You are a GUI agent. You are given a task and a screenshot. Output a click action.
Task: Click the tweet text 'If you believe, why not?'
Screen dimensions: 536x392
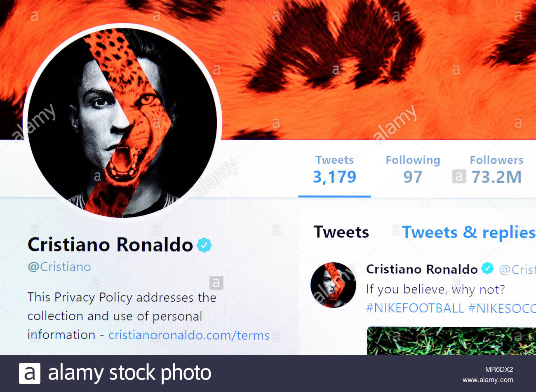coord(435,289)
